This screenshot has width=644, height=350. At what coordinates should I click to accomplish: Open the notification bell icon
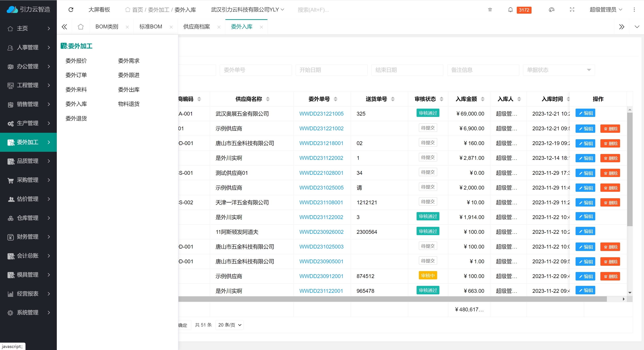click(x=510, y=9)
